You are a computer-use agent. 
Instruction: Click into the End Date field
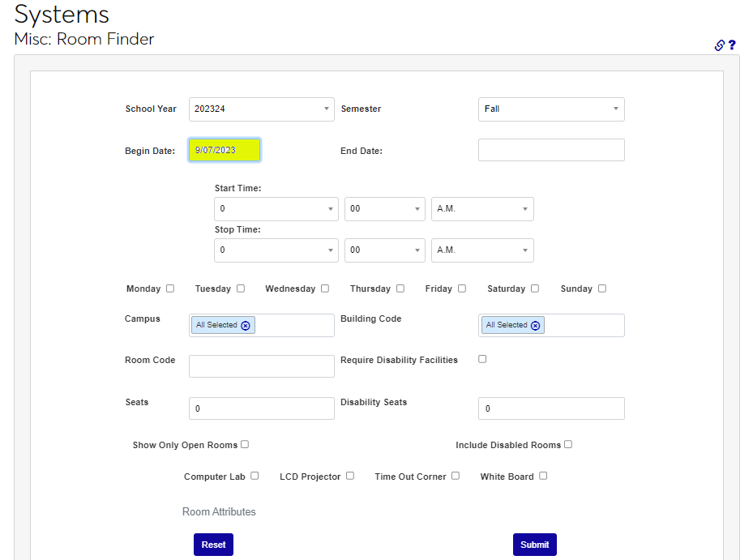click(551, 150)
